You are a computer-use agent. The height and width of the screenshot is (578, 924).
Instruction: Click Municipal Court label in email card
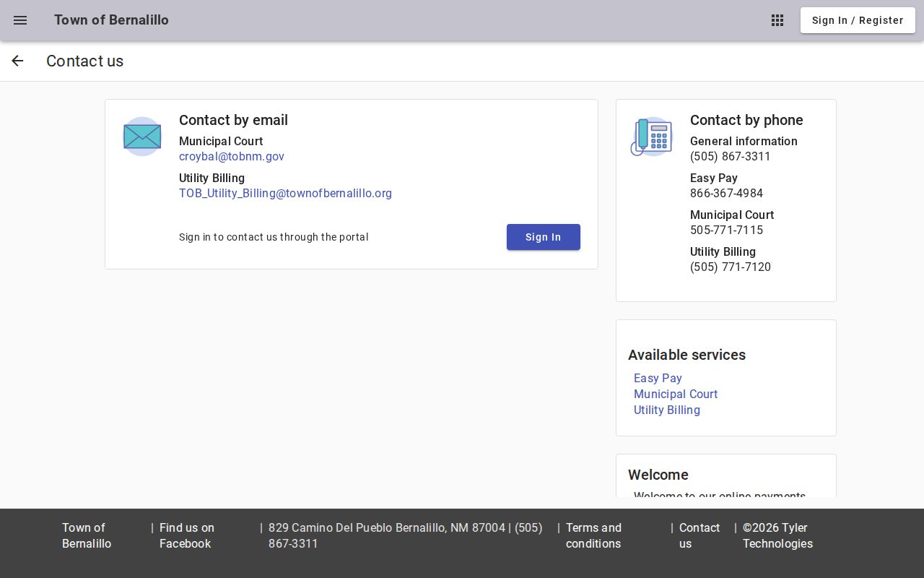point(221,142)
